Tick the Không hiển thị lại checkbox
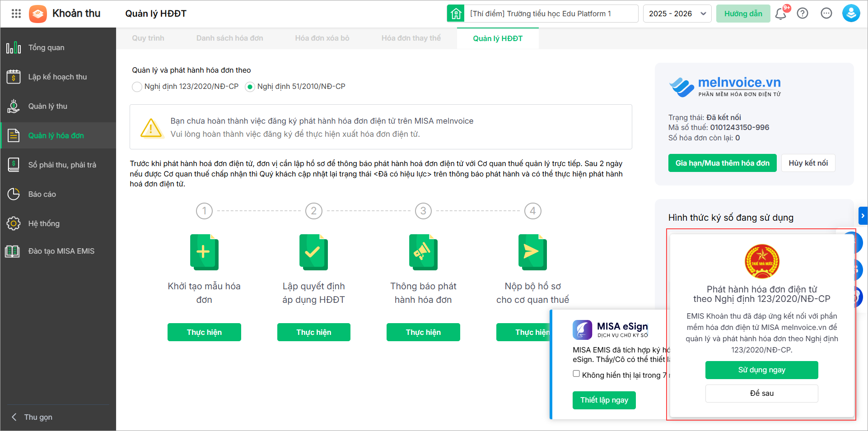The height and width of the screenshot is (431, 868). click(x=576, y=374)
